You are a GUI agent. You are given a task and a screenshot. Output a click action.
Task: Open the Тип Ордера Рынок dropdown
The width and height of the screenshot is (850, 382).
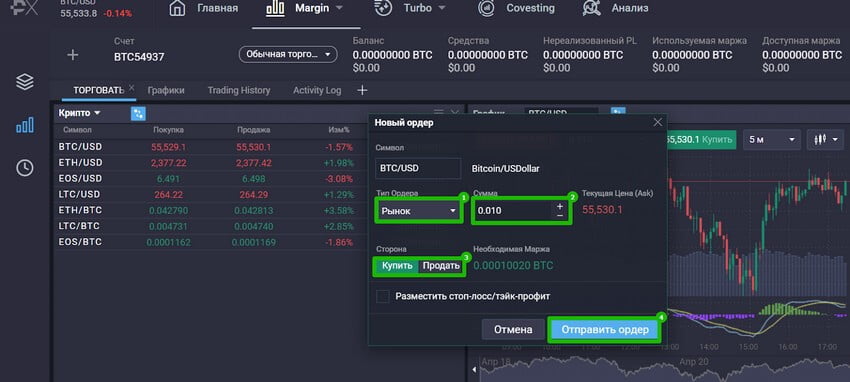coord(418,211)
